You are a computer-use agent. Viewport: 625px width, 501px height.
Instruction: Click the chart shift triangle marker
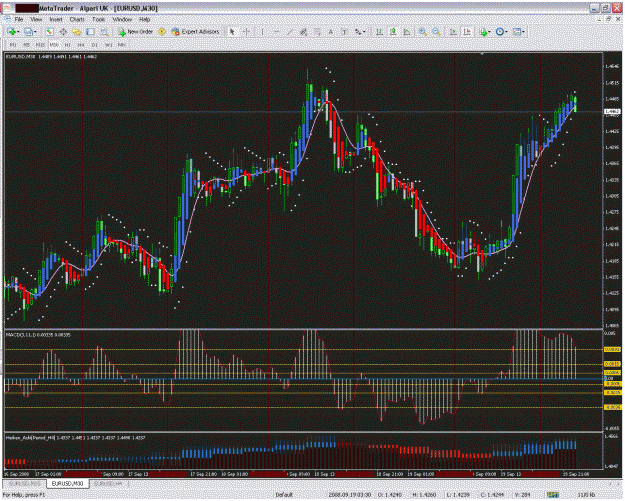[x=482, y=54]
